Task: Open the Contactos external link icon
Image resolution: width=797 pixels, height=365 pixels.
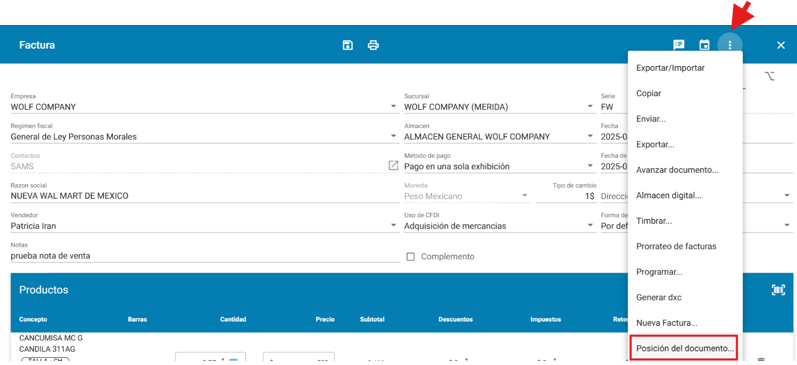Action: 393,165
